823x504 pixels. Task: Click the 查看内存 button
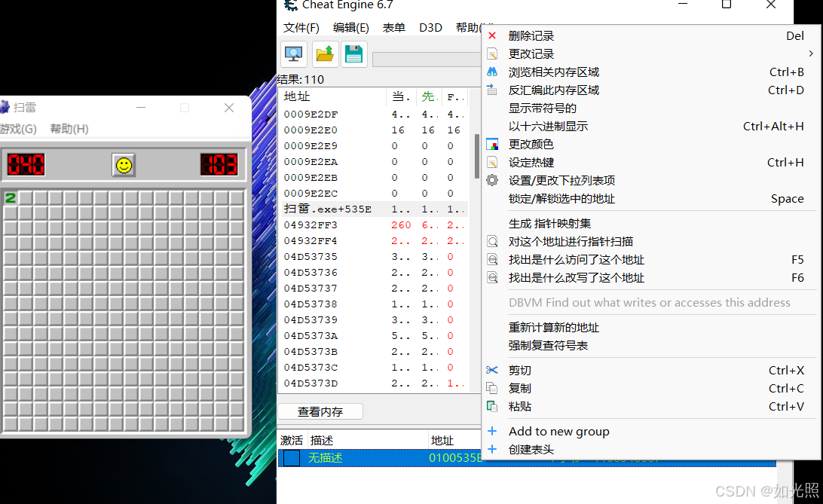click(320, 411)
